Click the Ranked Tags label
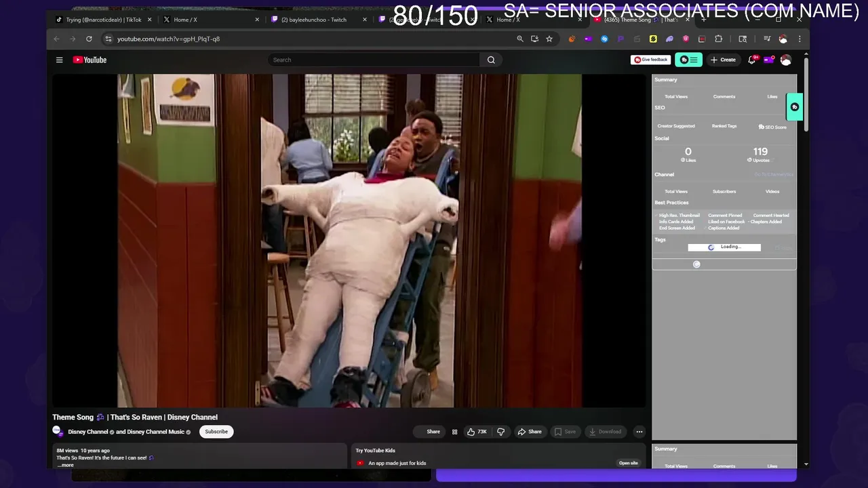Screen dimensions: 868x488 click(x=724, y=126)
